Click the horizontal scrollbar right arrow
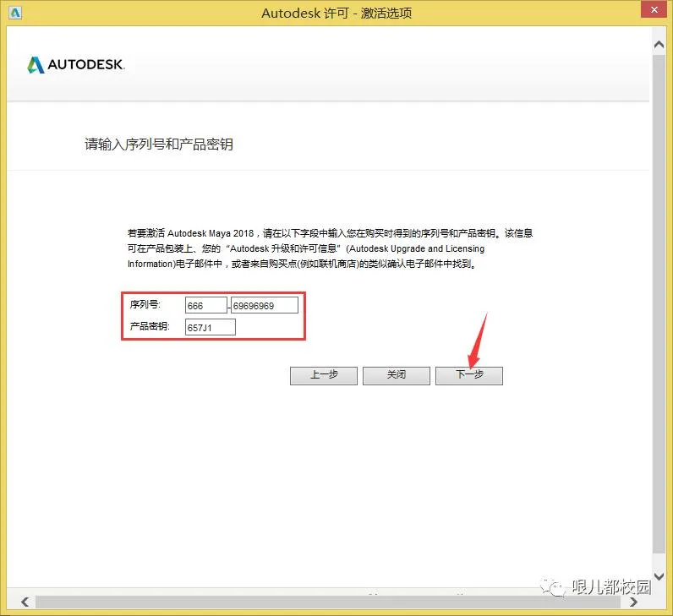673x616 pixels. (x=633, y=602)
